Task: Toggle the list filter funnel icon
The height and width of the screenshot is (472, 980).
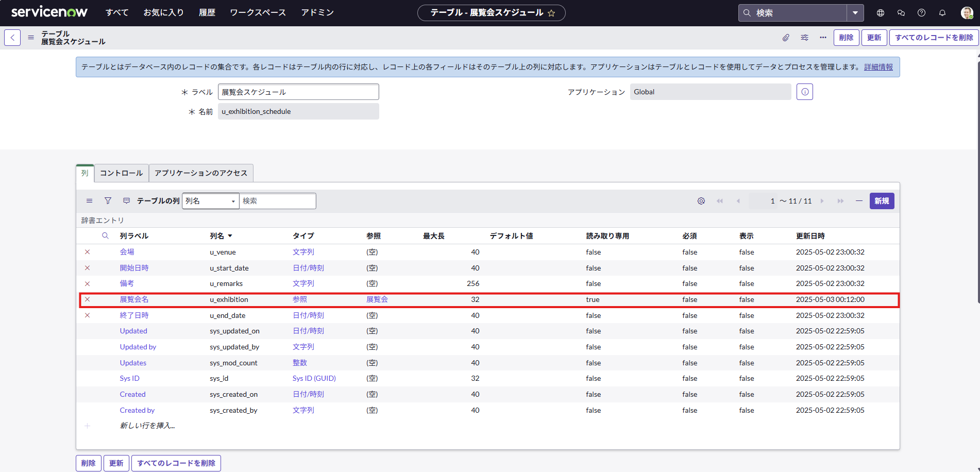Action: click(108, 201)
